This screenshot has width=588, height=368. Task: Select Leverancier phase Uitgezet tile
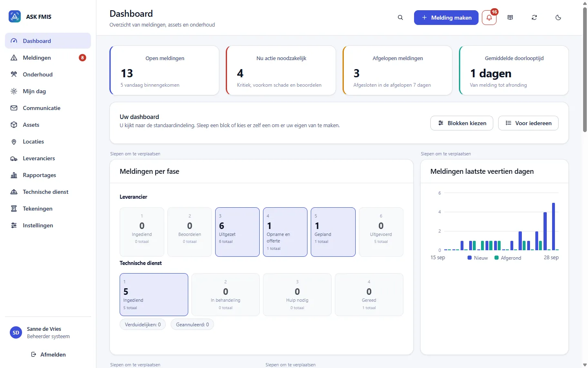click(x=237, y=232)
